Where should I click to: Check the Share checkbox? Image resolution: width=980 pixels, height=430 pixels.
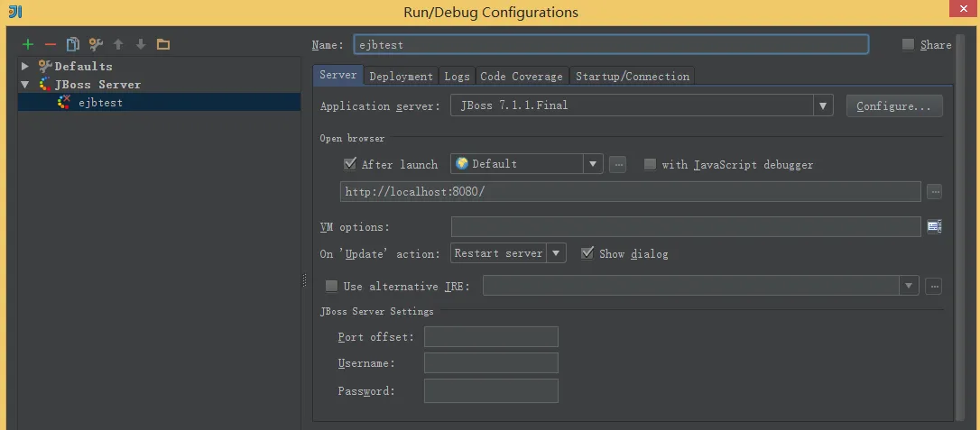tap(908, 44)
